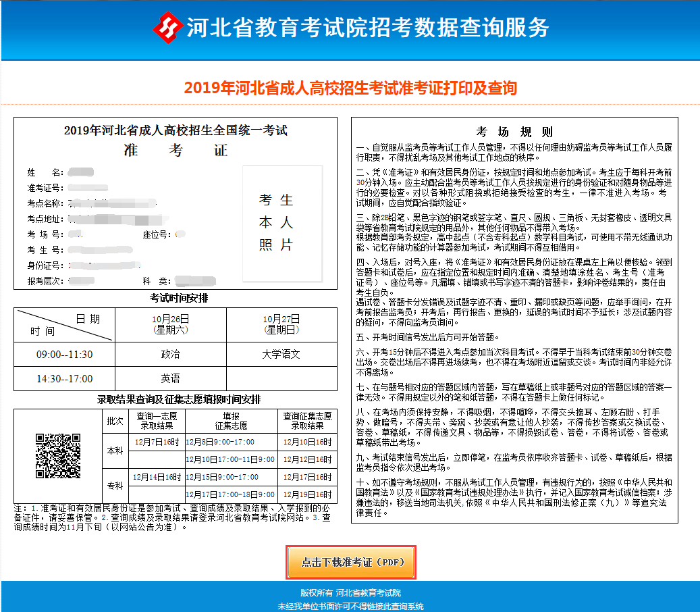
Task: Click the 录取结果查询及征集志愿填报时间安排 heading
Action: [x=179, y=399]
